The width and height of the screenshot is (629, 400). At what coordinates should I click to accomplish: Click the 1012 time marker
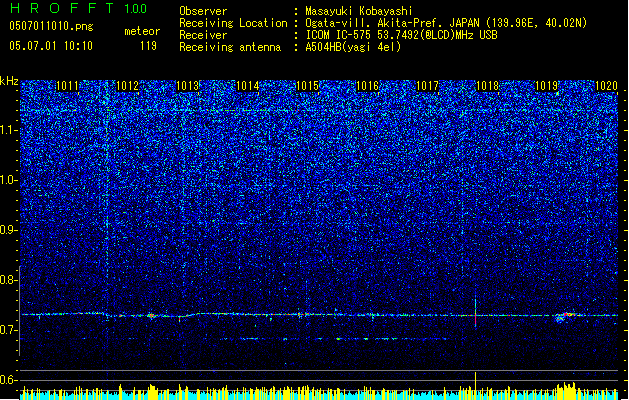(x=128, y=86)
